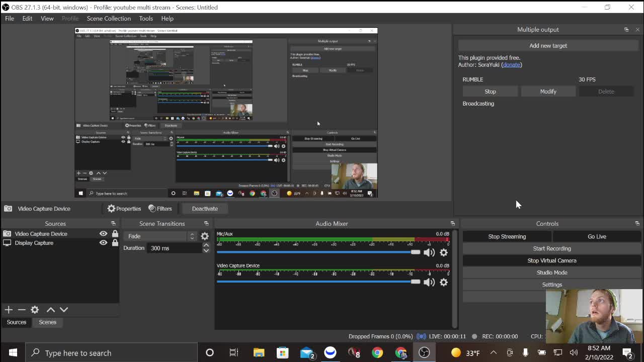Follow the donate link
The image size is (644, 362).
pos(512,65)
